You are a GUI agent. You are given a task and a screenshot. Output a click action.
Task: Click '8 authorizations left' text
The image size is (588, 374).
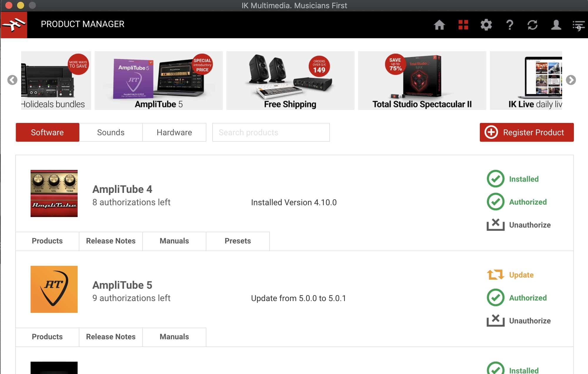pyautogui.click(x=131, y=202)
